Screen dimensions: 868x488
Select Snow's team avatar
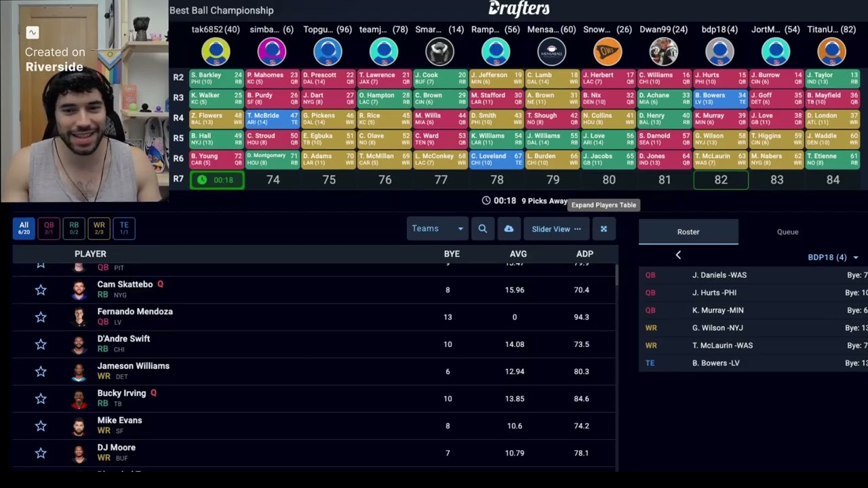[x=608, y=52]
